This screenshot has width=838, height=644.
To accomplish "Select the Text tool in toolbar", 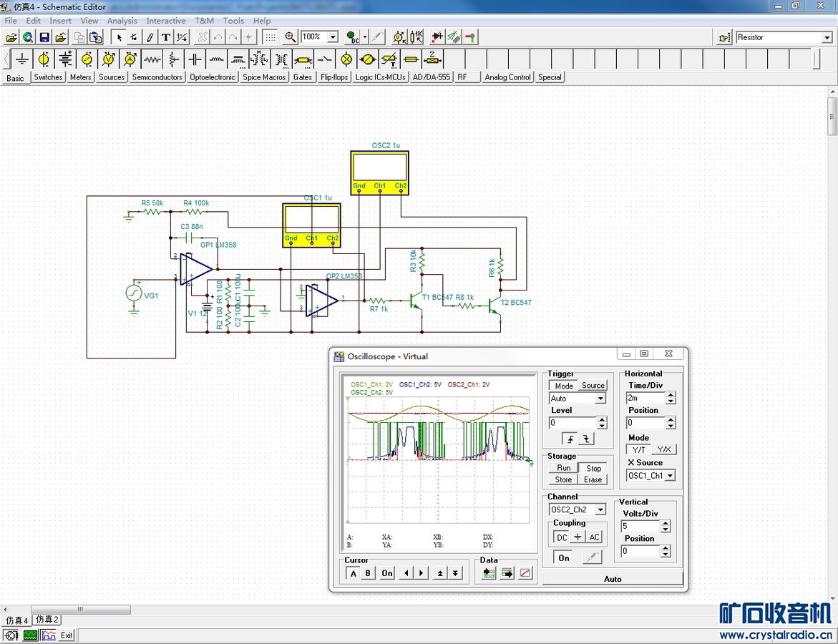I will pos(166,37).
